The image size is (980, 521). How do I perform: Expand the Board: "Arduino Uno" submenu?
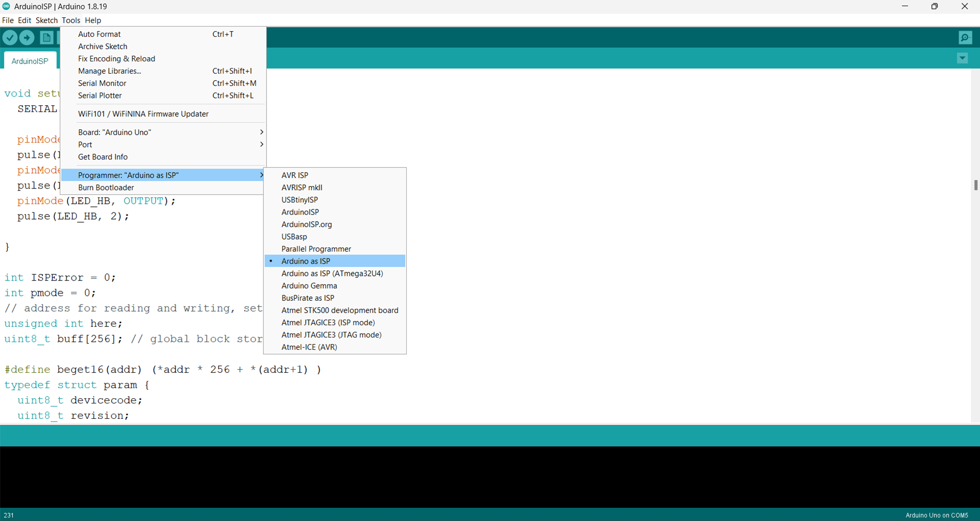pyautogui.click(x=163, y=132)
